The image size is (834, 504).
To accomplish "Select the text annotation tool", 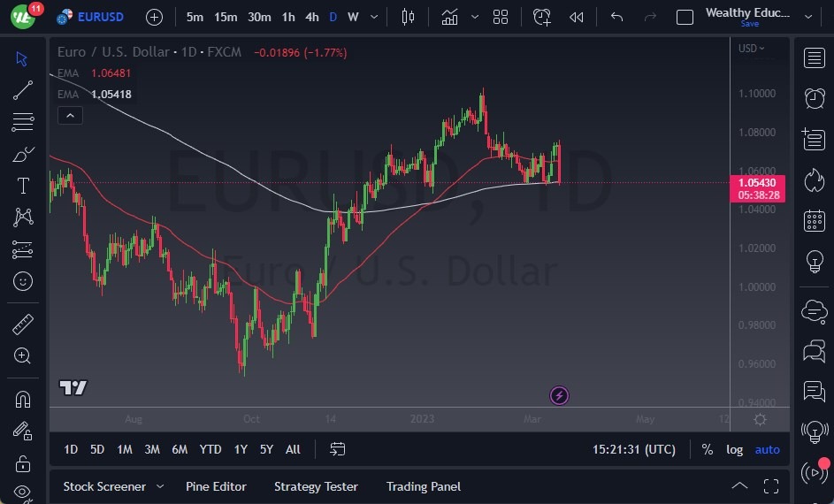I will [x=23, y=186].
